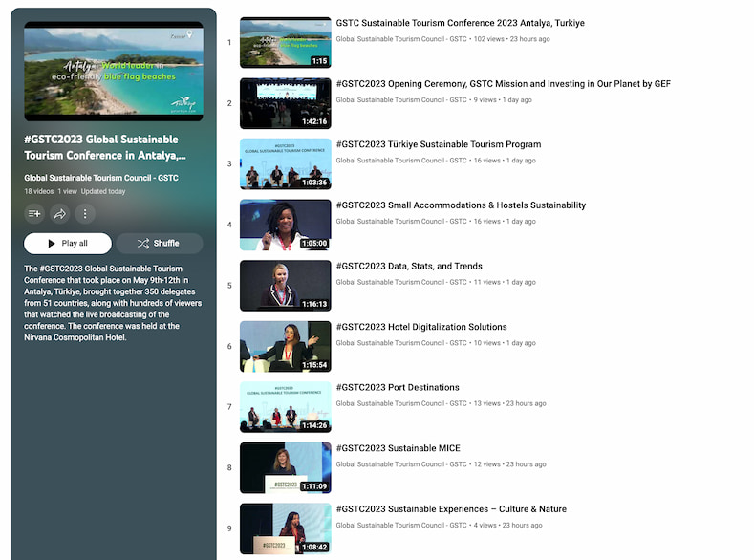Click the share arrow icon

pyautogui.click(x=59, y=213)
